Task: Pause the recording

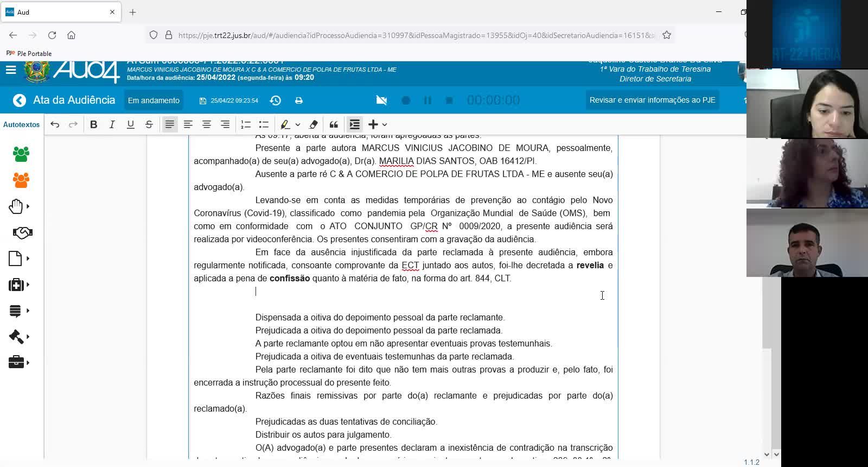Action: pyautogui.click(x=427, y=100)
